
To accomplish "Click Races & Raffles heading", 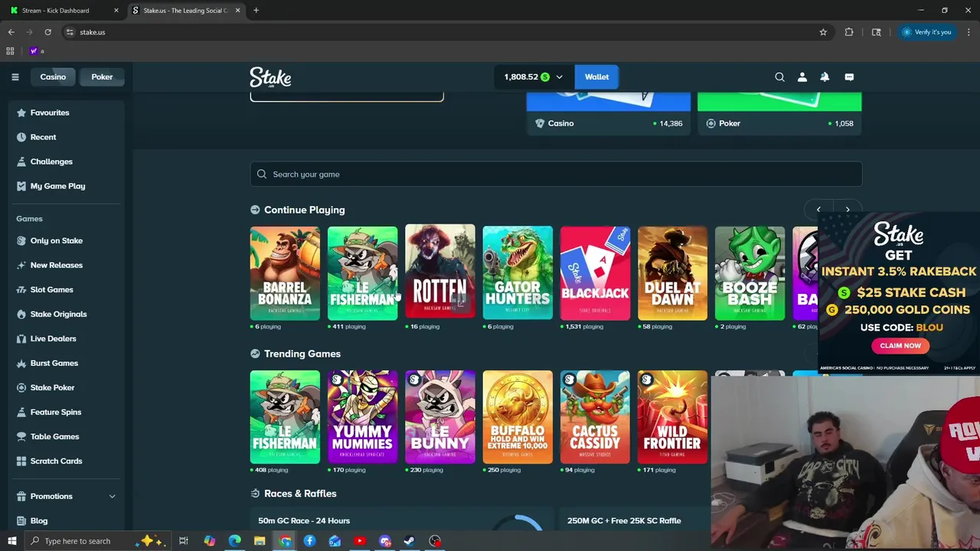I will point(300,494).
